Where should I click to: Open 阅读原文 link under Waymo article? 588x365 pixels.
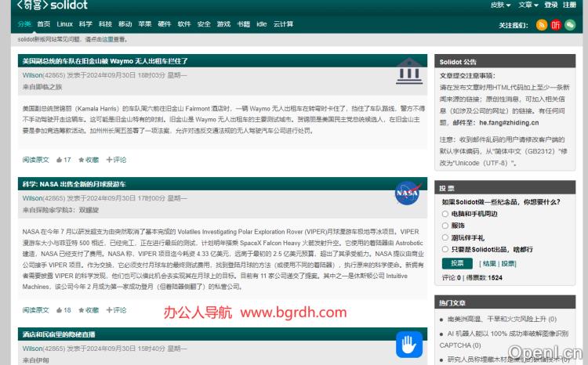pyautogui.click(x=35, y=159)
